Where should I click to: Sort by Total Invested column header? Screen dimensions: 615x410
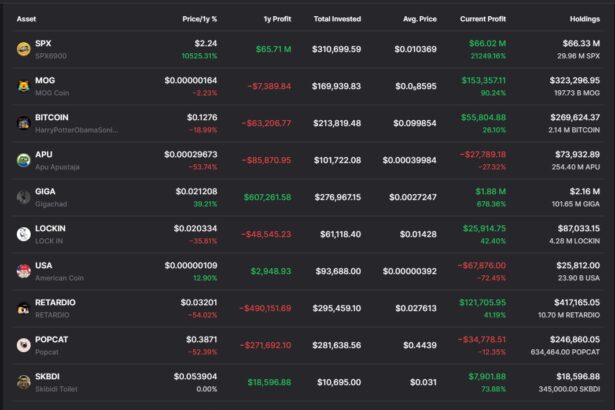337,18
